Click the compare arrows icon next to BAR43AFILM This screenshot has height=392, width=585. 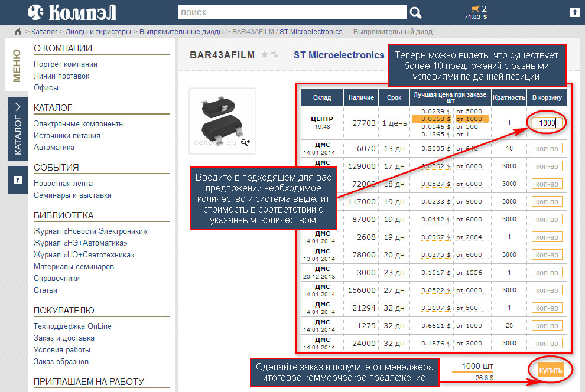(x=275, y=55)
